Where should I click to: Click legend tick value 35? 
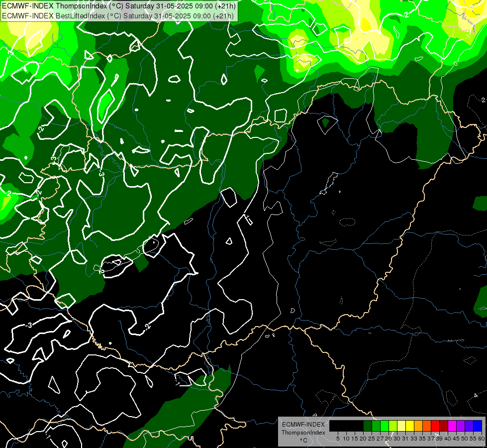(x=422, y=439)
